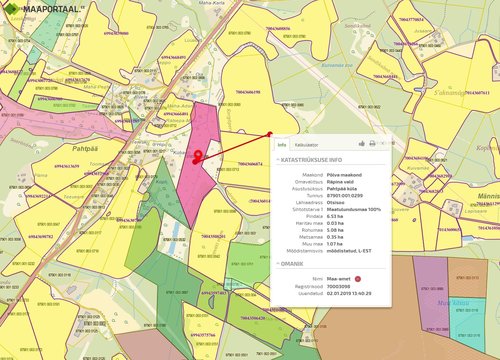The height and width of the screenshot is (360, 500).
Task: Click the Maaportaal logo
Action: coord(43,8)
